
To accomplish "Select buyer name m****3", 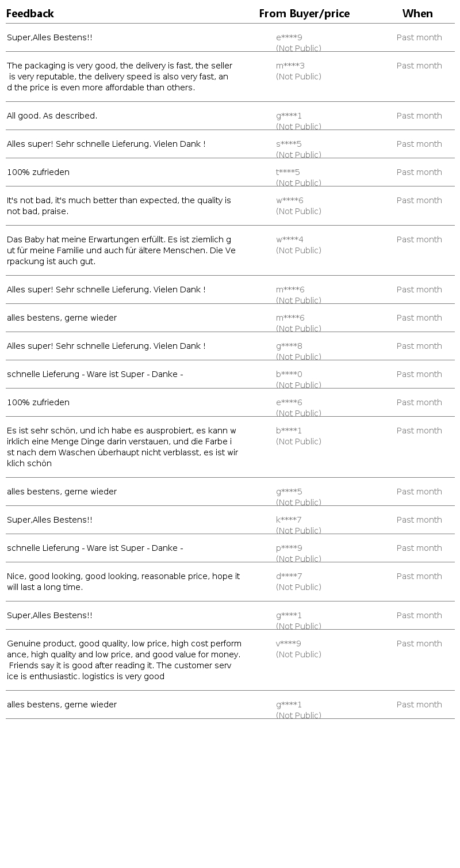I will click(x=290, y=66).
